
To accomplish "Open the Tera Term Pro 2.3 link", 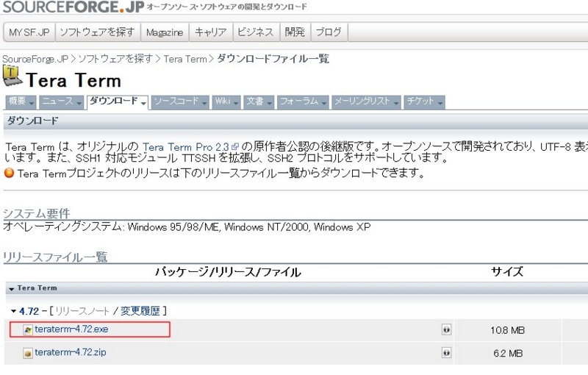I will tap(186, 147).
